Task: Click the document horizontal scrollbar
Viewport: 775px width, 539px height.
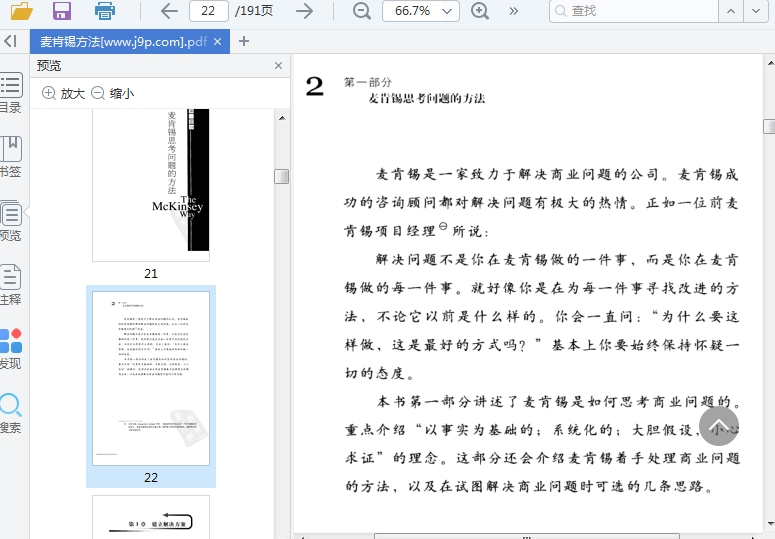Action: click(x=527, y=537)
